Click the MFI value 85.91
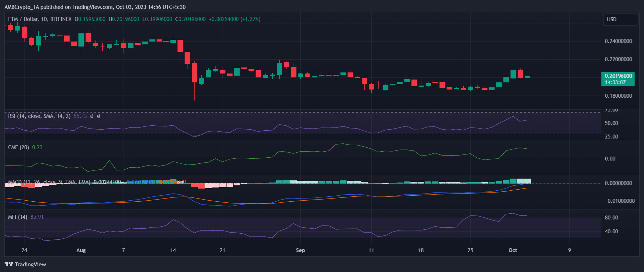 pyautogui.click(x=37, y=217)
